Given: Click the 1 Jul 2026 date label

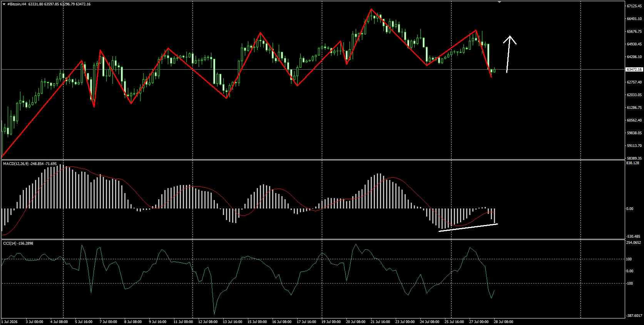Looking at the screenshot, I should point(10,322).
